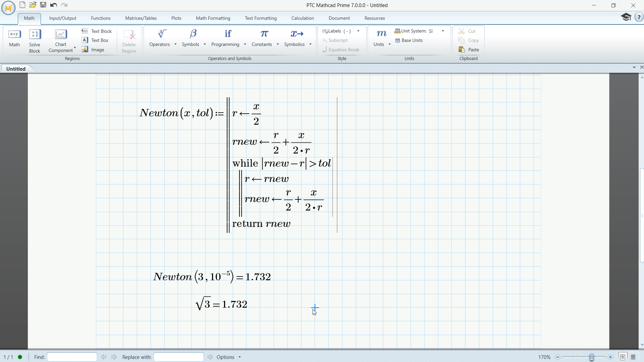Image resolution: width=644 pixels, height=362 pixels.
Task: Switch to the Input/Output tab
Action: 63,18
